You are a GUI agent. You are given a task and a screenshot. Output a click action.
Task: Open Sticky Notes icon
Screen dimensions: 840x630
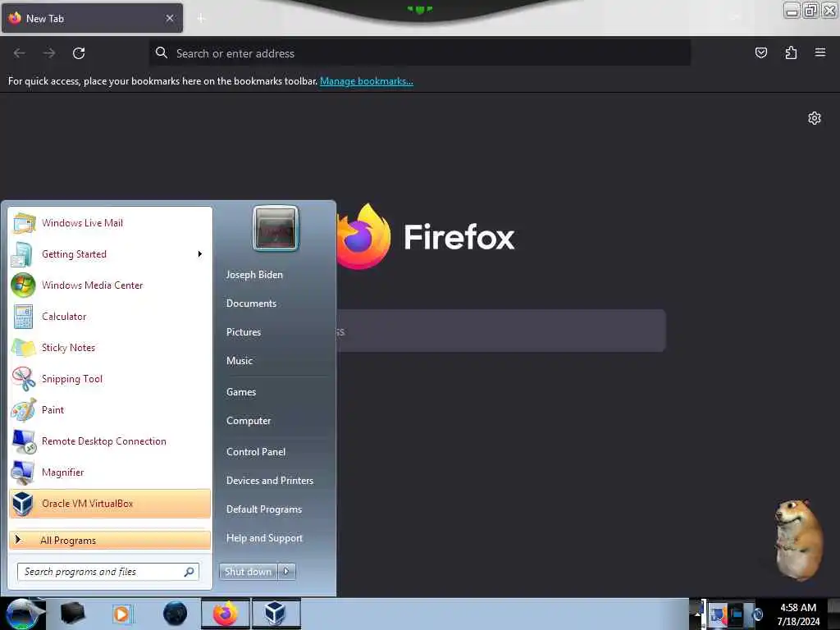24,348
